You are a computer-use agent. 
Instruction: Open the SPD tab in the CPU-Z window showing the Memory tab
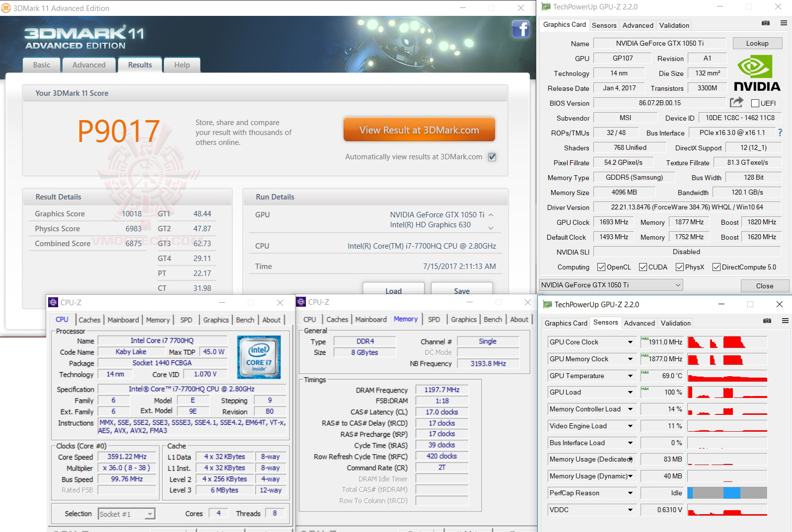(x=434, y=320)
